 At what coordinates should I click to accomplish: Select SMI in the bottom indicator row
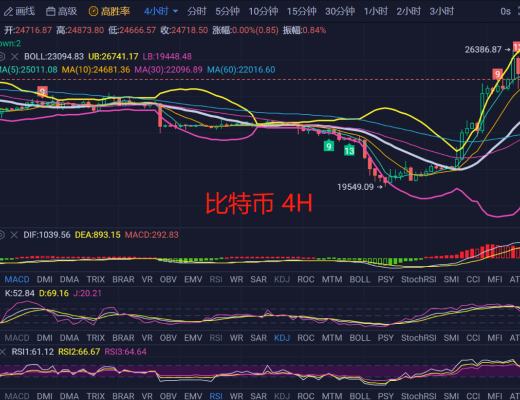tap(451, 396)
